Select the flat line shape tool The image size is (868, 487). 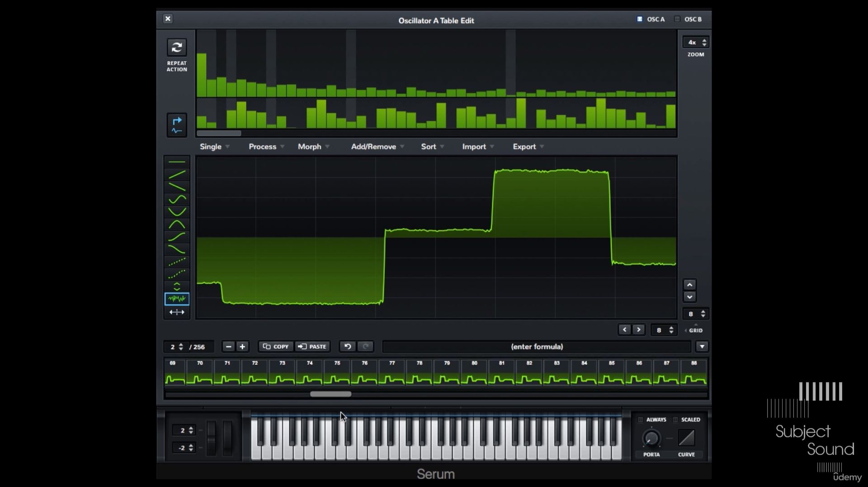tap(177, 162)
